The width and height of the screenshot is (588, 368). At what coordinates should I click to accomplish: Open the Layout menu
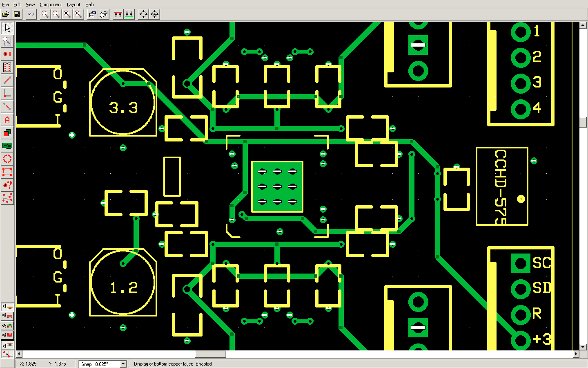[74, 4]
